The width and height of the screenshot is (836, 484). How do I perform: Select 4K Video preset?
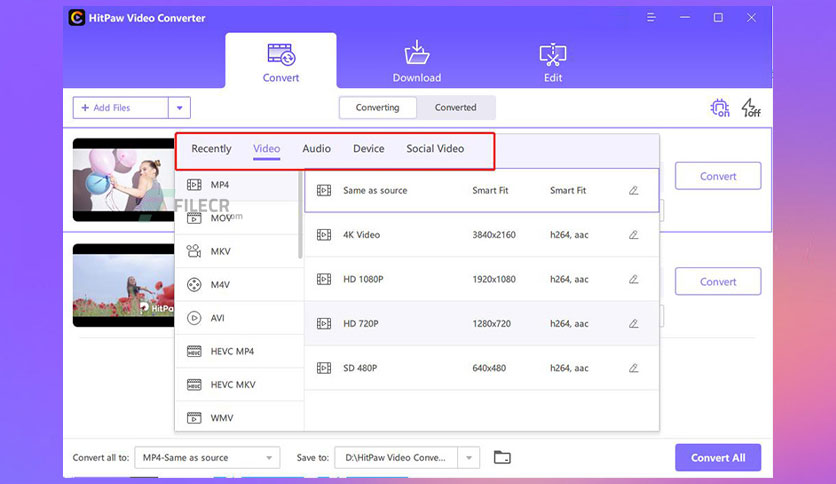click(481, 235)
